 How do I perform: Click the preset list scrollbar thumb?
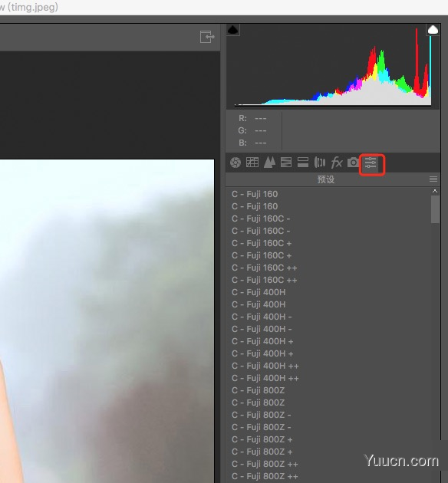[x=435, y=209]
